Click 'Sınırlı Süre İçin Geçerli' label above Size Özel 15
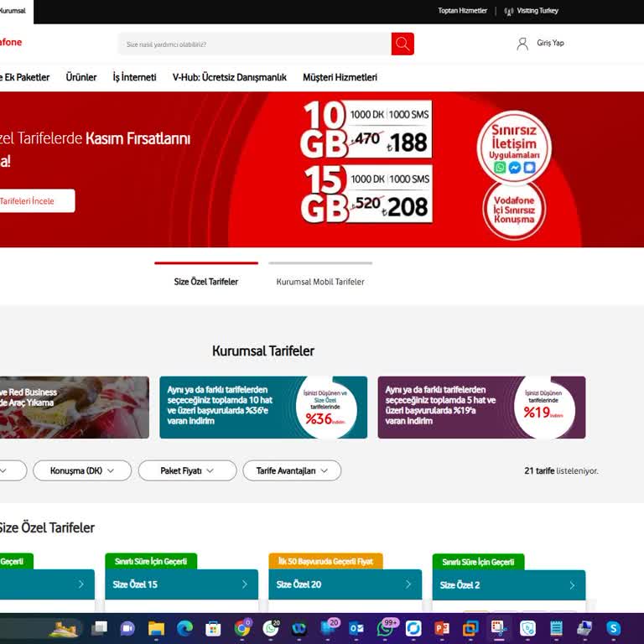644x644 pixels. click(151, 561)
